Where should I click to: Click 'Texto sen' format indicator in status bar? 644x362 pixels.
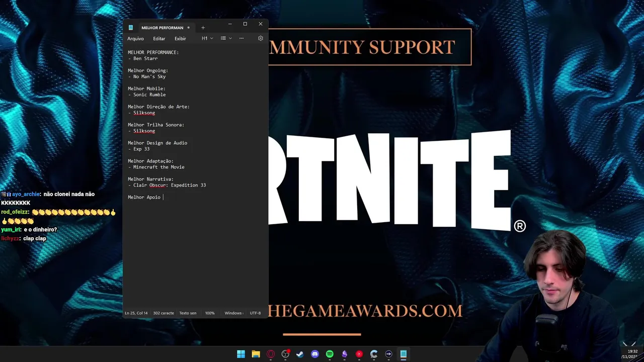[188, 313]
